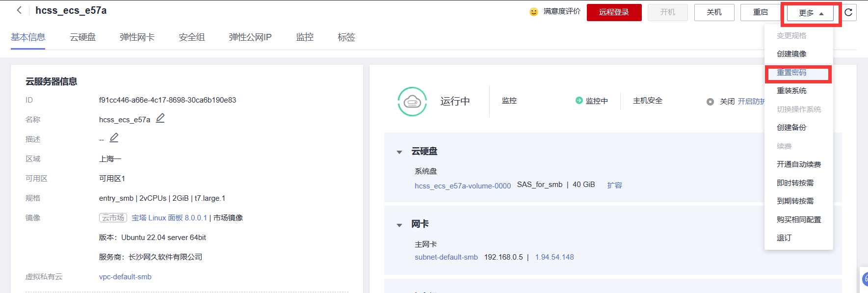Select 重置密码 in the menu
Image resolution: width=868 pixels, height=293 pixels.
click(791, 72)
